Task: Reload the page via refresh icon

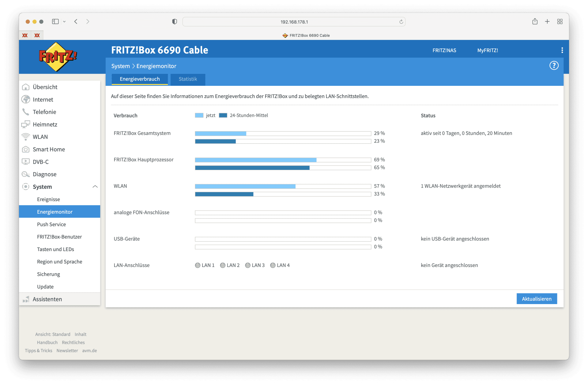Action: coord(401,22)
